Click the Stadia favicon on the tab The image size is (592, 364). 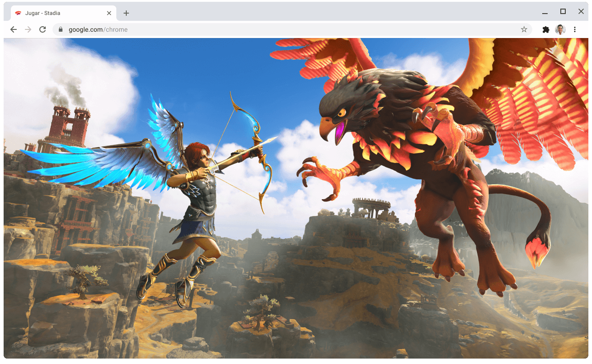(x=18, y=13)
